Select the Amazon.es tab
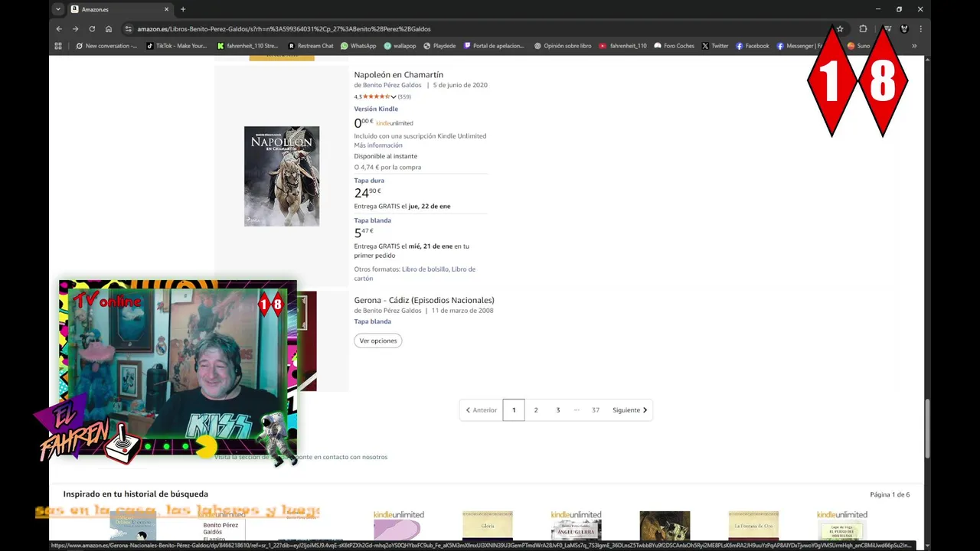The image size is (980, 551). 119,9
